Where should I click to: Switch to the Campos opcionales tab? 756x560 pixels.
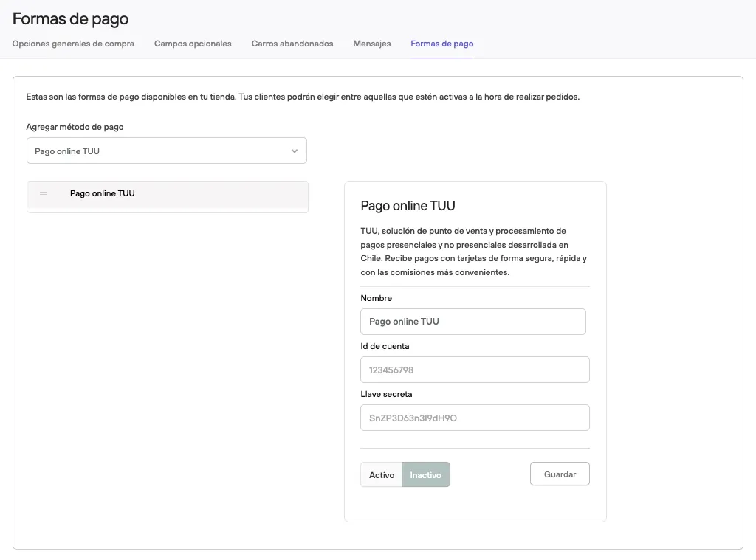click(193, 44)
